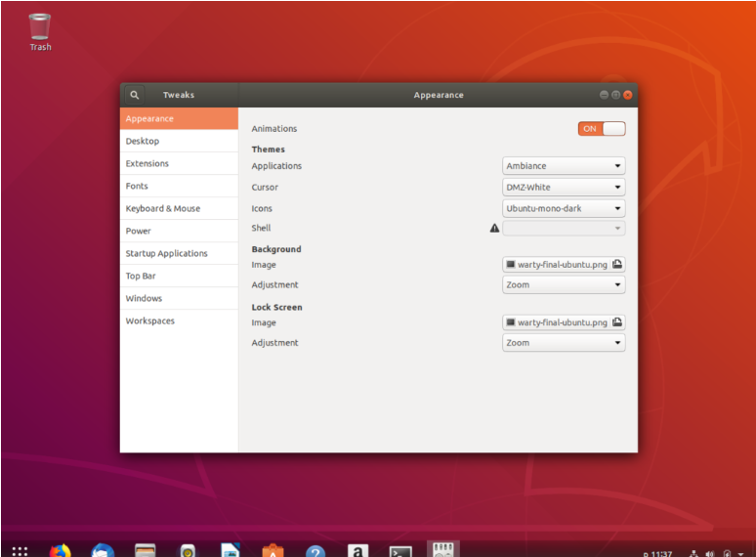The height and width of the screenshot is (557, 756).
Task: Click the search icon in Tweaks header
Action: (x=135, y=95)
